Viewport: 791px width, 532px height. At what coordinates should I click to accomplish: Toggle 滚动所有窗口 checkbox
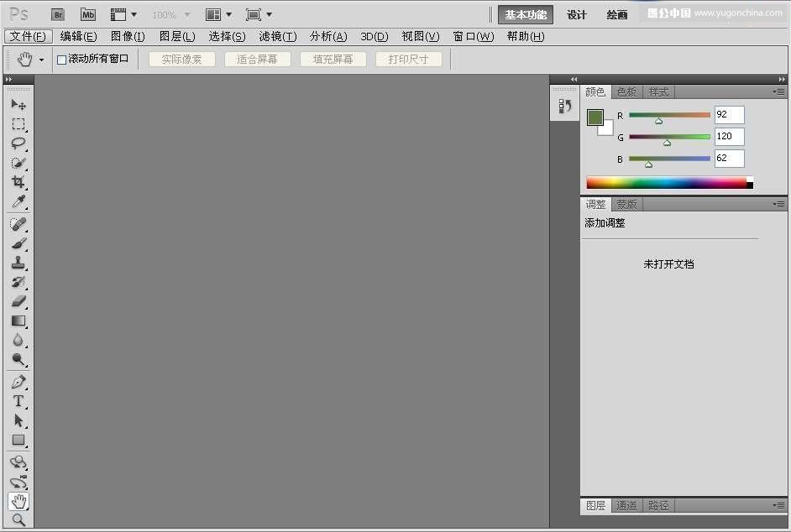(x=61, y=60)
